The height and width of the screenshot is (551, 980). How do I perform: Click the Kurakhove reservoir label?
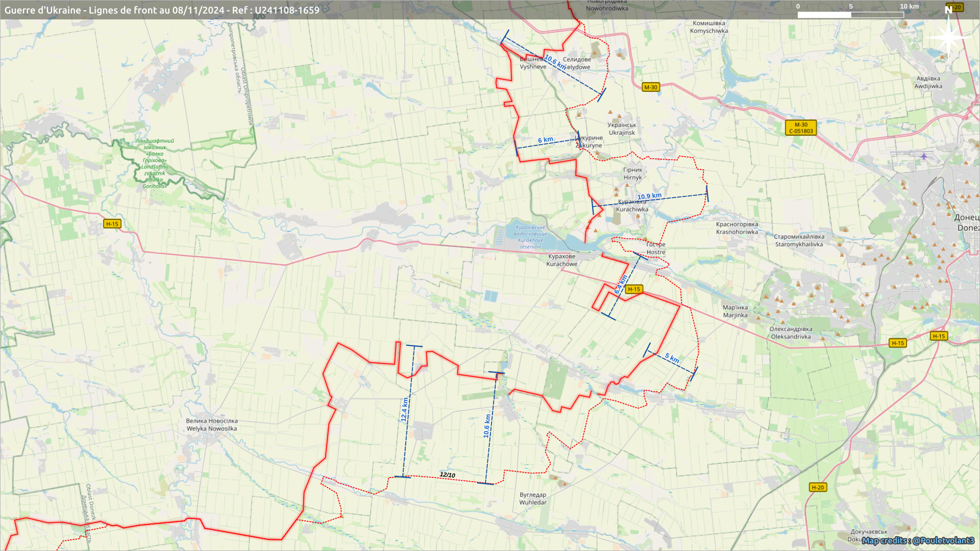coord(530,237)
